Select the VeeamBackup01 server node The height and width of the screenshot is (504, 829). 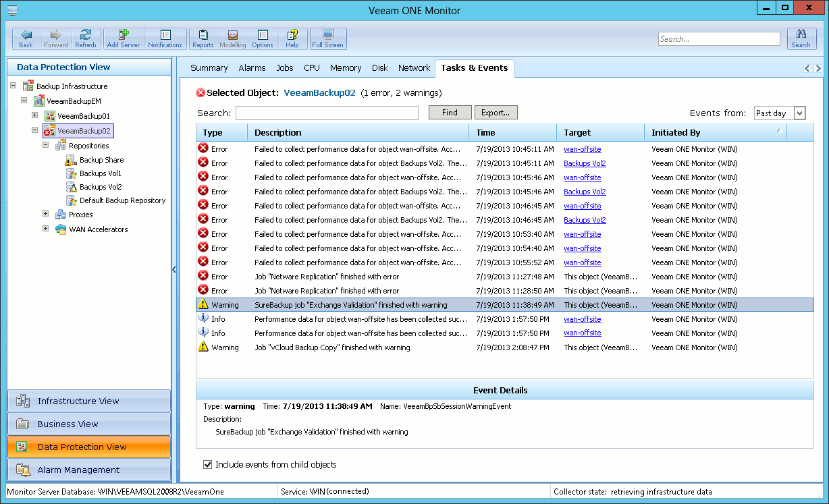[x=84, y=116]
